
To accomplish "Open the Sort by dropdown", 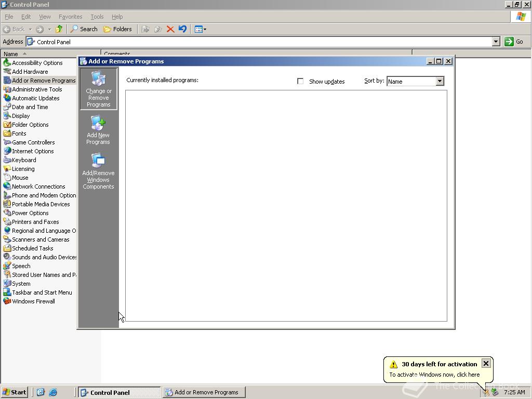I will point(440,81).
